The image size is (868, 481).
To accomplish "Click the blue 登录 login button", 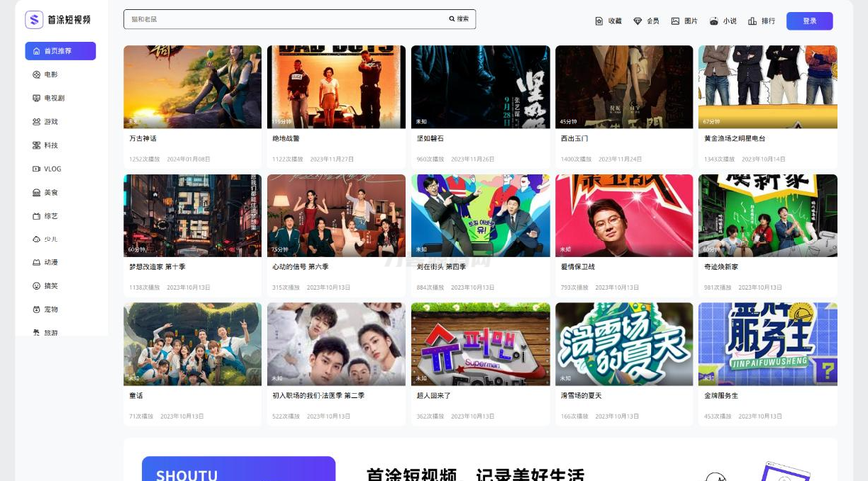I will click(809, 21).
